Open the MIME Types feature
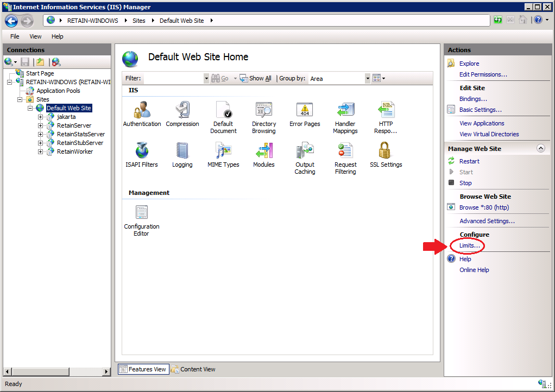The image size is (555, 392). pyautogui.click(x=223, y=155)
